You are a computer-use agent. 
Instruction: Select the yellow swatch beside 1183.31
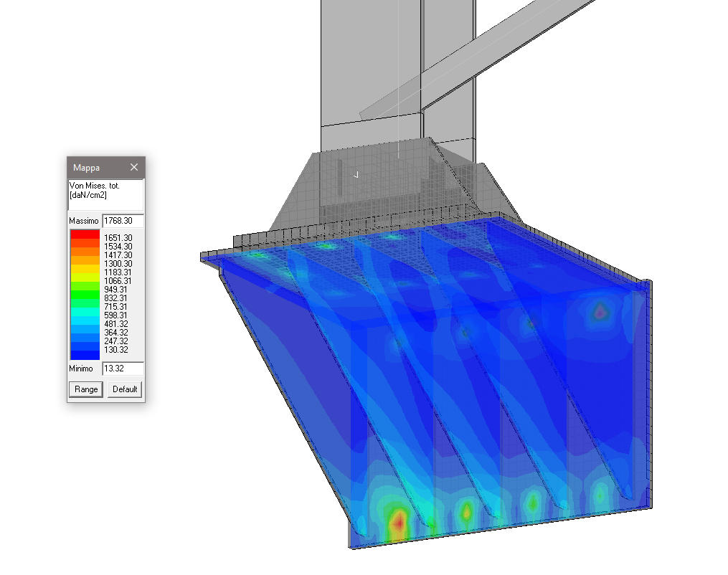click(85, 269)
